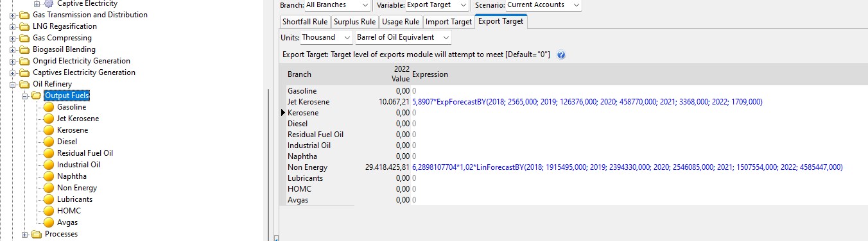This screenshot has height=241, width=868.
Task: Click the Captive Electricity gear icon
Action: tap(49, 3)
